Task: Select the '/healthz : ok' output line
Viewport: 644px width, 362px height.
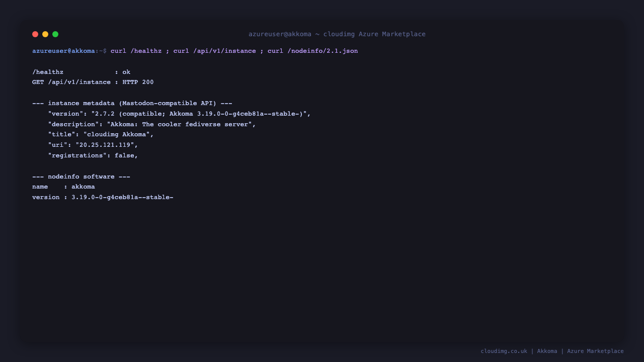Action: [x=82, y=72]
